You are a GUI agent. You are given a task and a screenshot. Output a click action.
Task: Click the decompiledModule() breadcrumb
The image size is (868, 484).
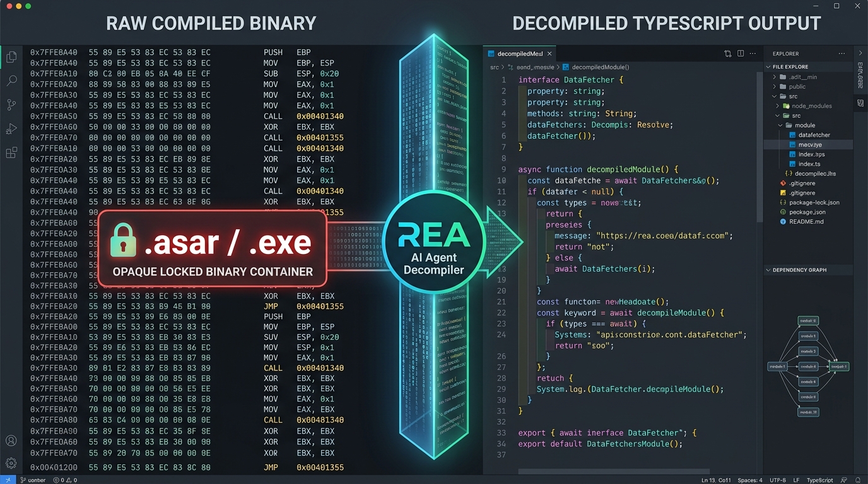point(600,67)
